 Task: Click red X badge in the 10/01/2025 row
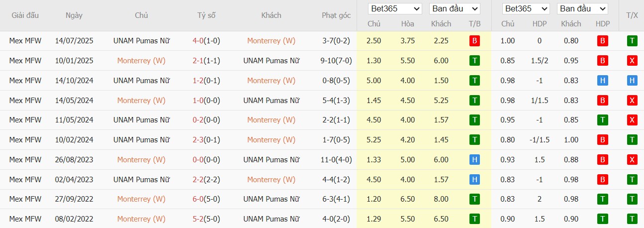click(632, 61)
